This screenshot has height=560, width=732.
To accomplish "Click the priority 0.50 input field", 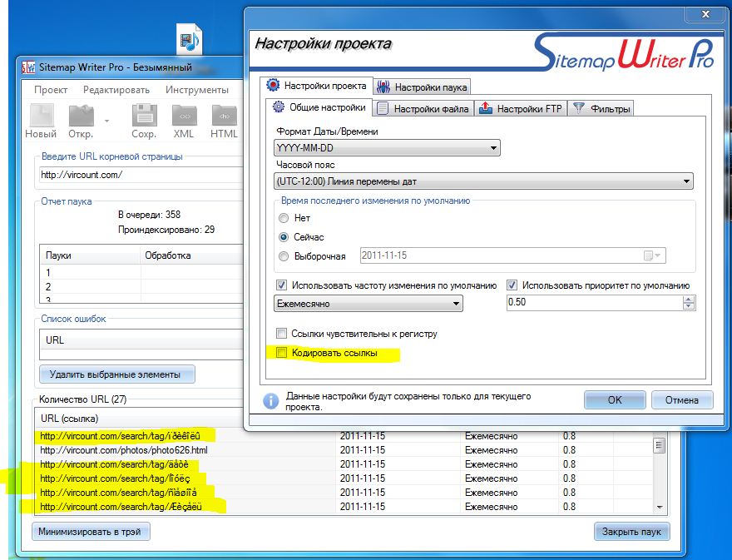I will pyautogui.click(x=594, y=302).
